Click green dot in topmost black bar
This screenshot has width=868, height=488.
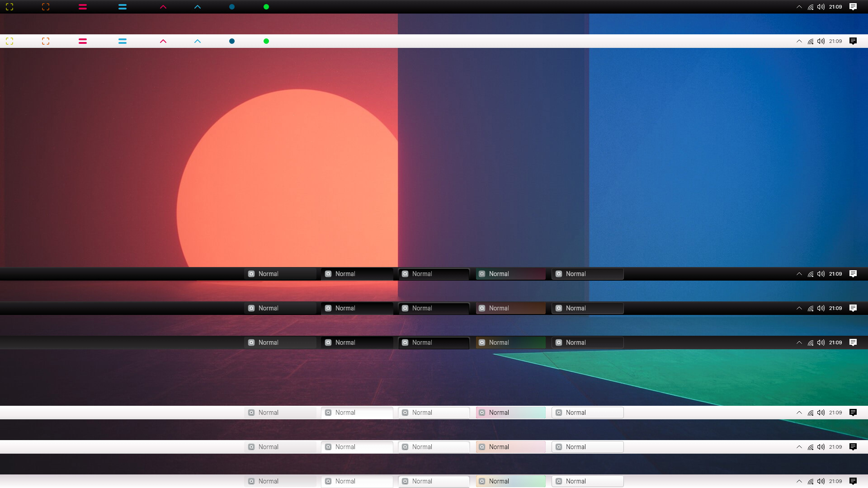266,7
